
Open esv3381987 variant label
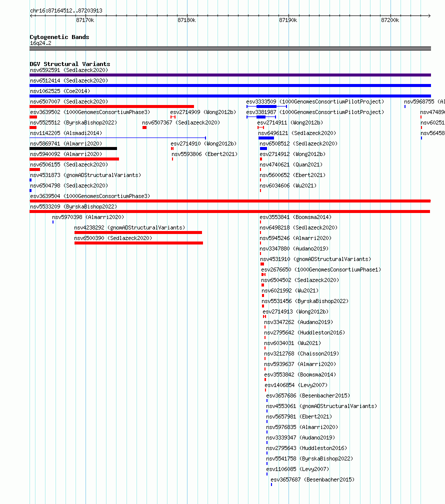click(x=315, y=112)
